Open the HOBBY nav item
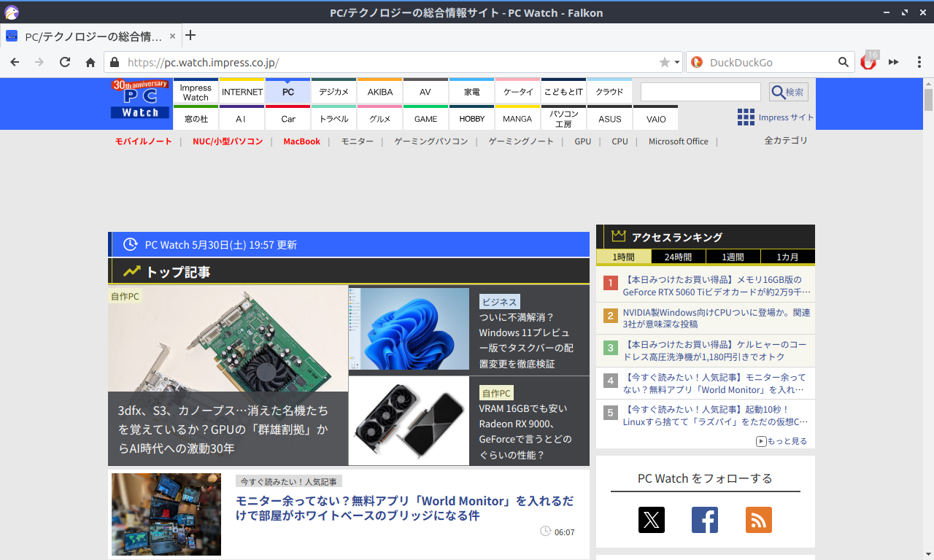 (471, 118)
